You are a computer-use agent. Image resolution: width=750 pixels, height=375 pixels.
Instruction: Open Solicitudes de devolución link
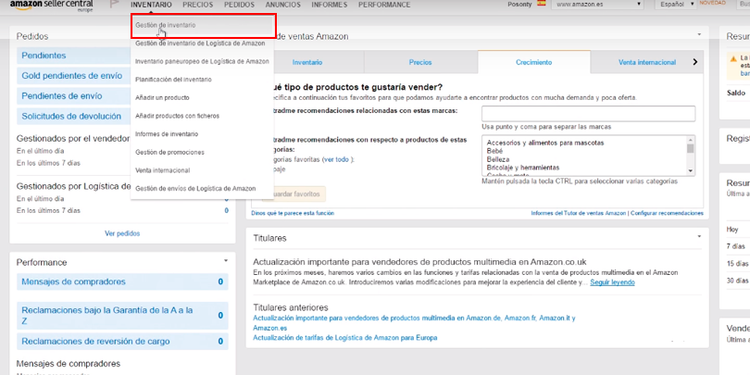[71, 116]
